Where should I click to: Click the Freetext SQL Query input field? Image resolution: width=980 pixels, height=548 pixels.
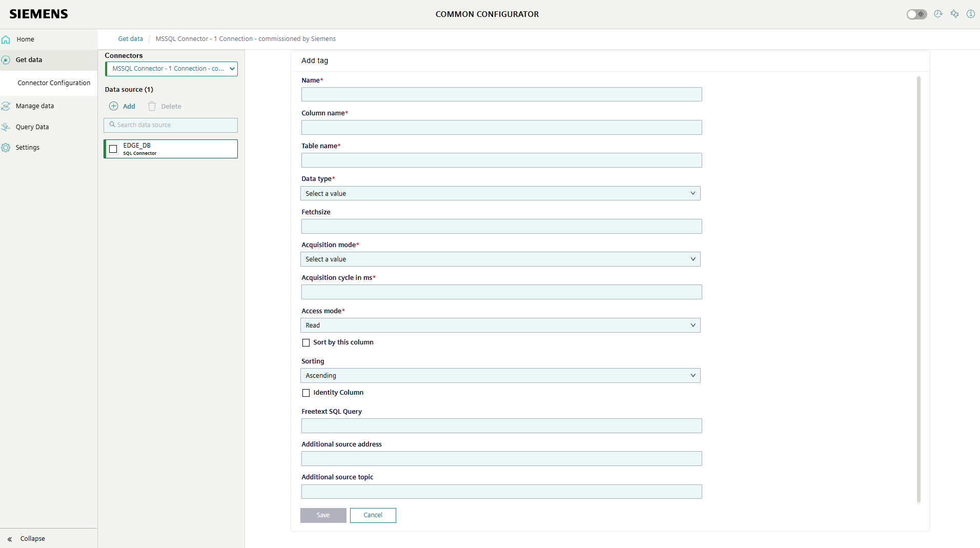pyautogui.click(x=501, y=426)
